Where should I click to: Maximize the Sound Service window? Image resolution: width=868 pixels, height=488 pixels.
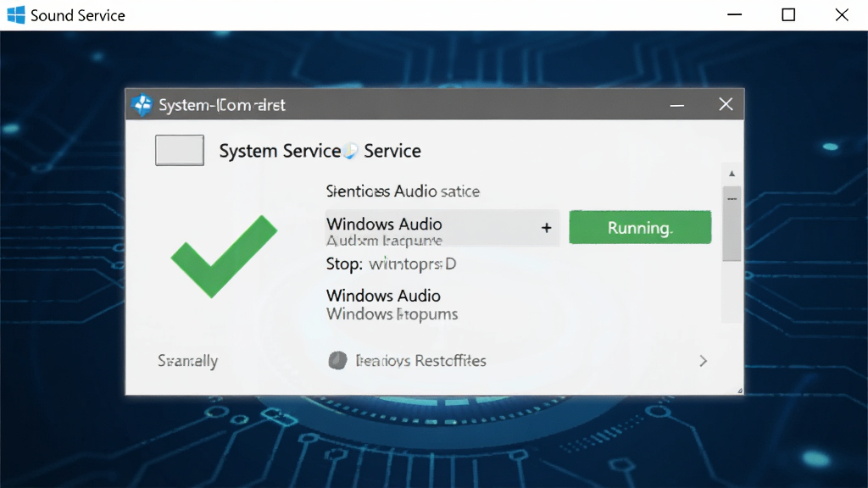788,15
